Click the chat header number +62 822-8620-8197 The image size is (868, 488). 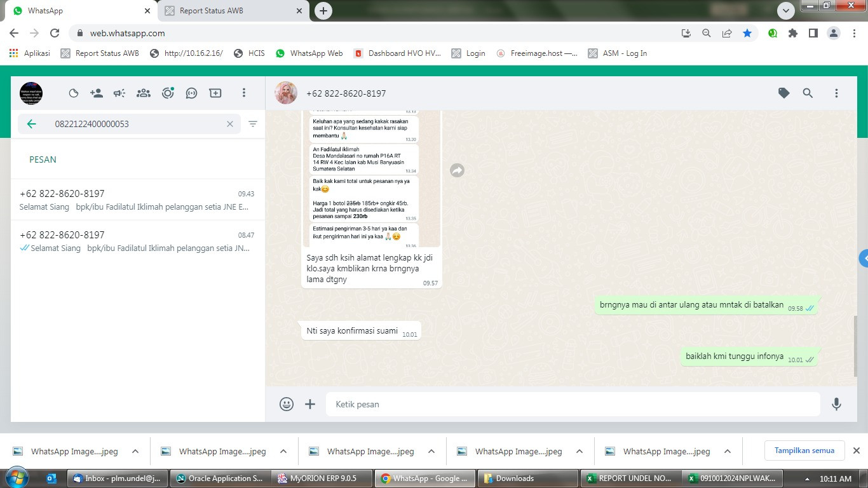tap(346, 93)
